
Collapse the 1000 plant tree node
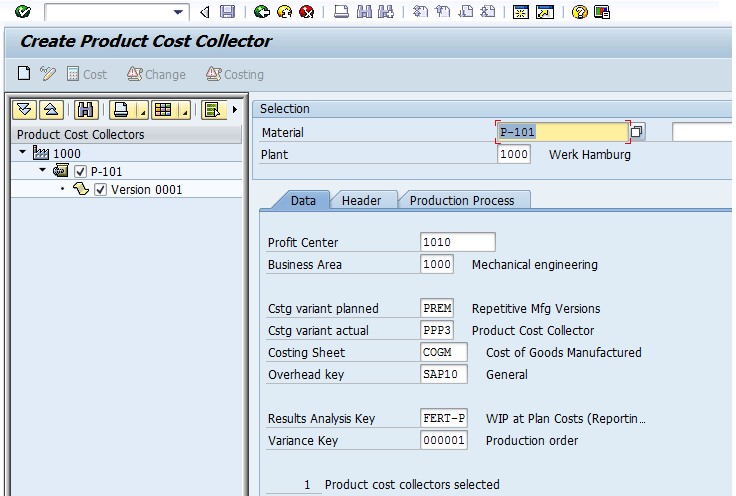pos(23,153)
